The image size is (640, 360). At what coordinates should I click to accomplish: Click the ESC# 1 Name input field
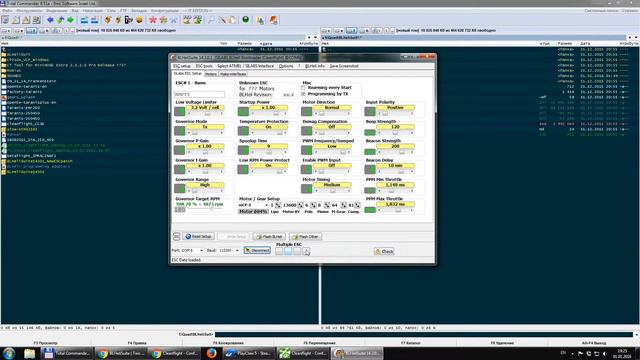coord(199,94)
